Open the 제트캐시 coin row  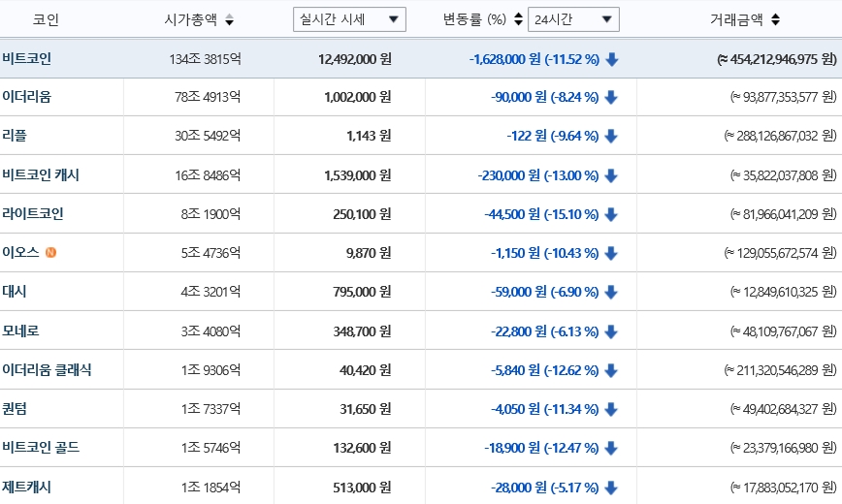[421, 486]
